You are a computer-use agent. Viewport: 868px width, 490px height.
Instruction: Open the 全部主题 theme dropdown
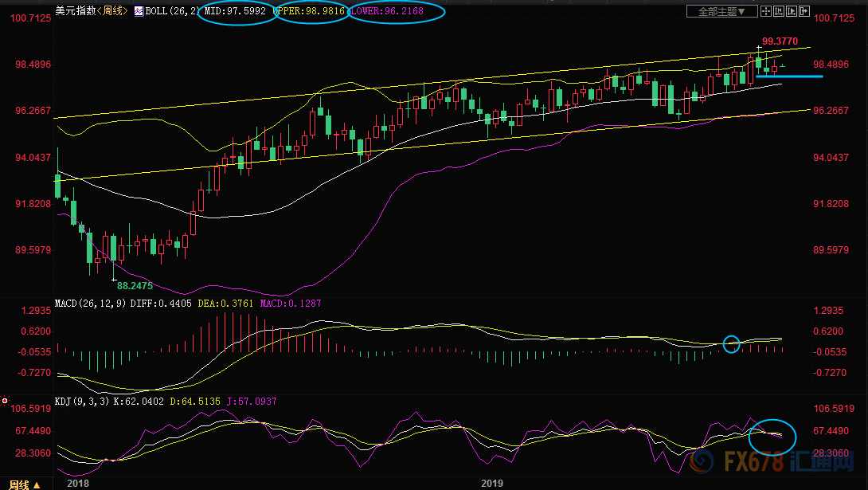(722, 11)
